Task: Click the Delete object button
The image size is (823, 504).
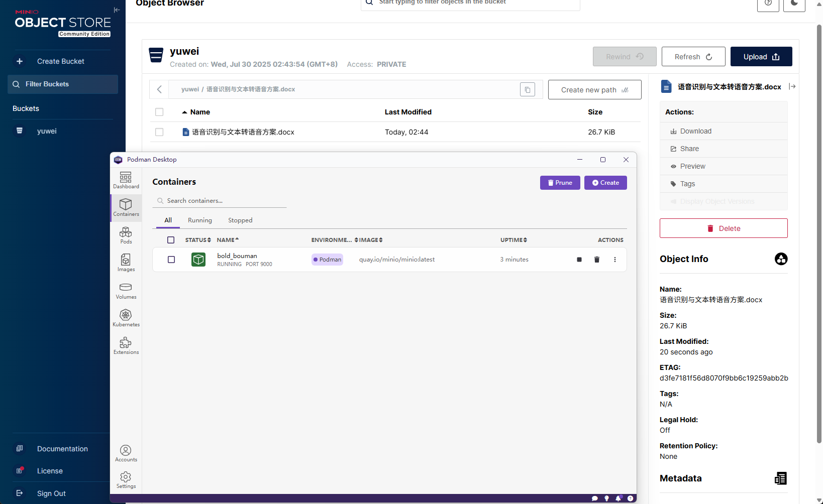Action: point(724,228)
